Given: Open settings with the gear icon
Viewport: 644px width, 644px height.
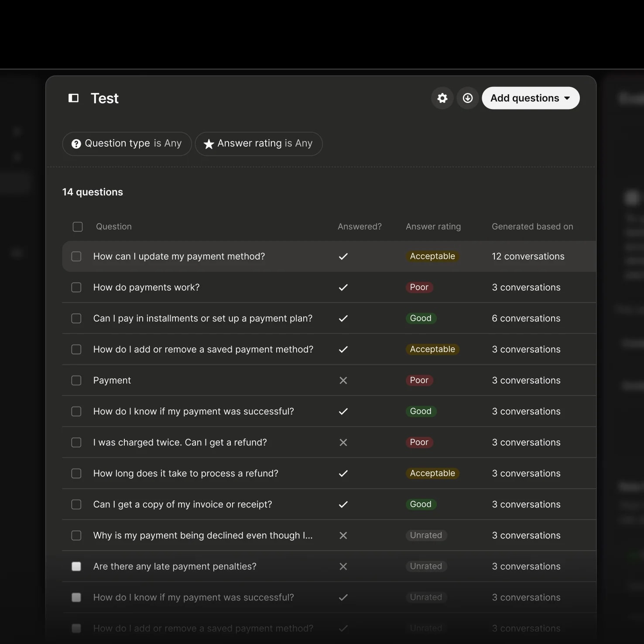Looking at the screenshot, I should [442, 98].
